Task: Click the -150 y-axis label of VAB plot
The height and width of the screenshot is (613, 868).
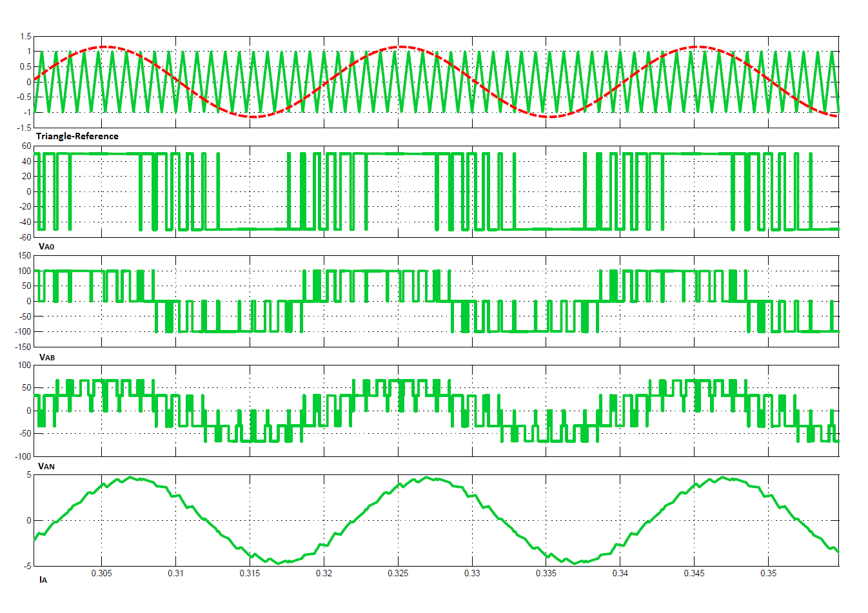Action: click(x=23, y=347)
